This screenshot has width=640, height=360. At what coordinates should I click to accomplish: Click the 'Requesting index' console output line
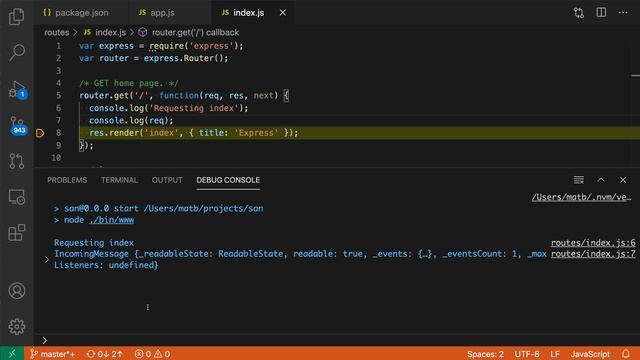tap(94, 243)
